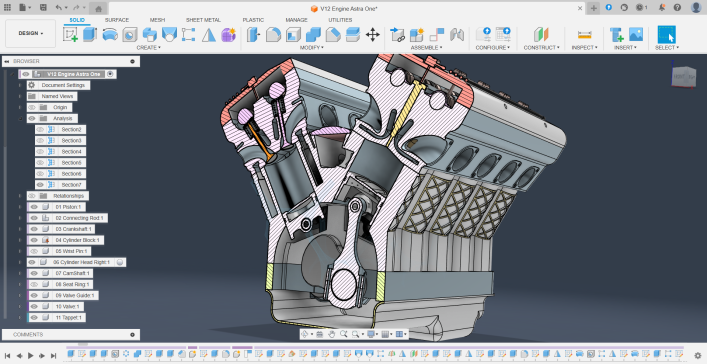Select the Named Views folder
Image resolution: width=707 pixels, height=364 pixels.
point(52,97)
